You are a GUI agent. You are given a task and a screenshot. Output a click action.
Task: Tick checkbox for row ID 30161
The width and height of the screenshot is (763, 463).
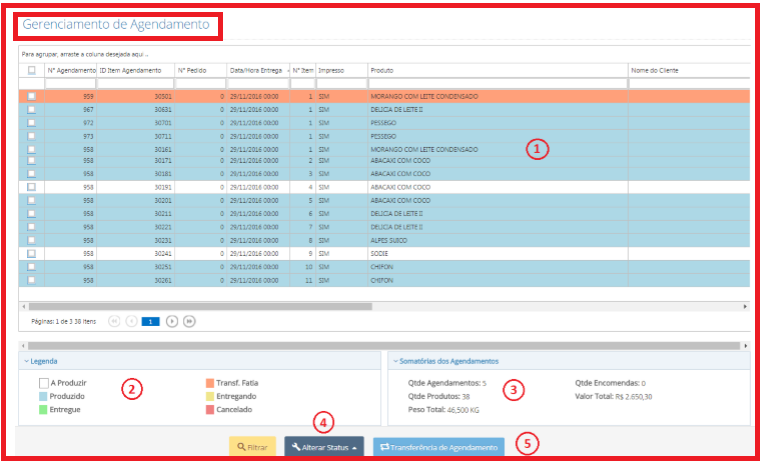(32, 149)
